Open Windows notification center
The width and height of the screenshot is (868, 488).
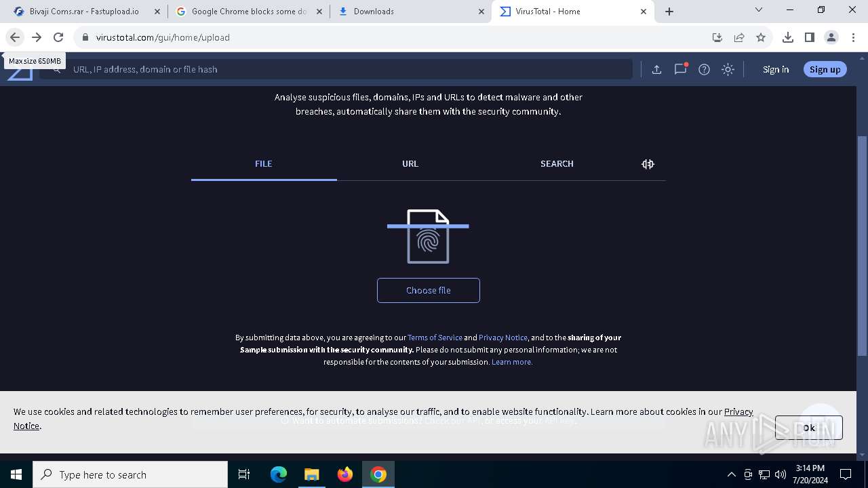(x=846, y=474)
